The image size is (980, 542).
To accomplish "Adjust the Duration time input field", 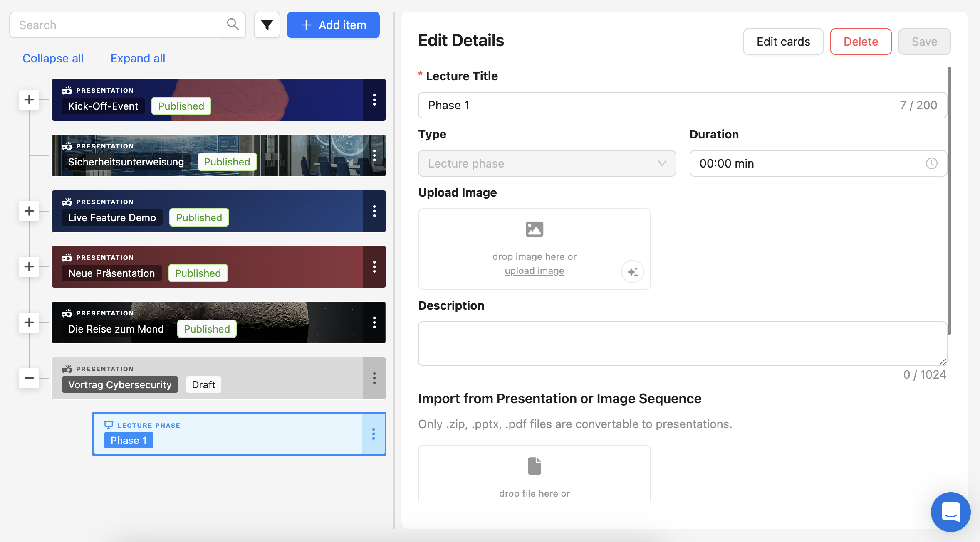I will point(818,163).
